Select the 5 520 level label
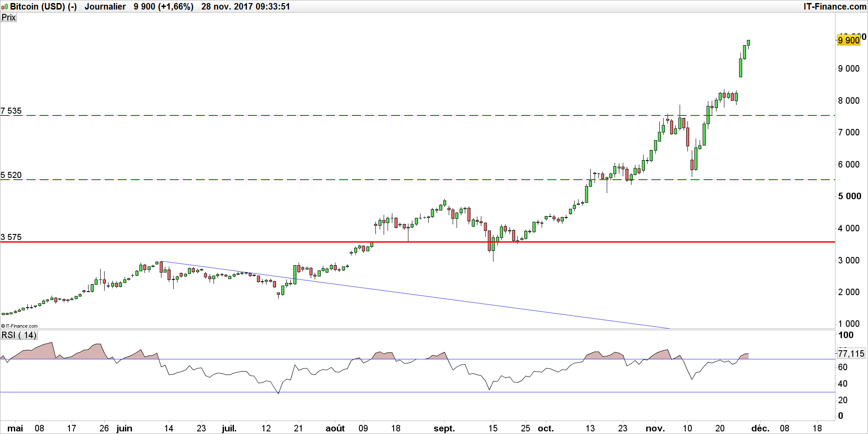The image size is (868, 434). pos(11,175)
